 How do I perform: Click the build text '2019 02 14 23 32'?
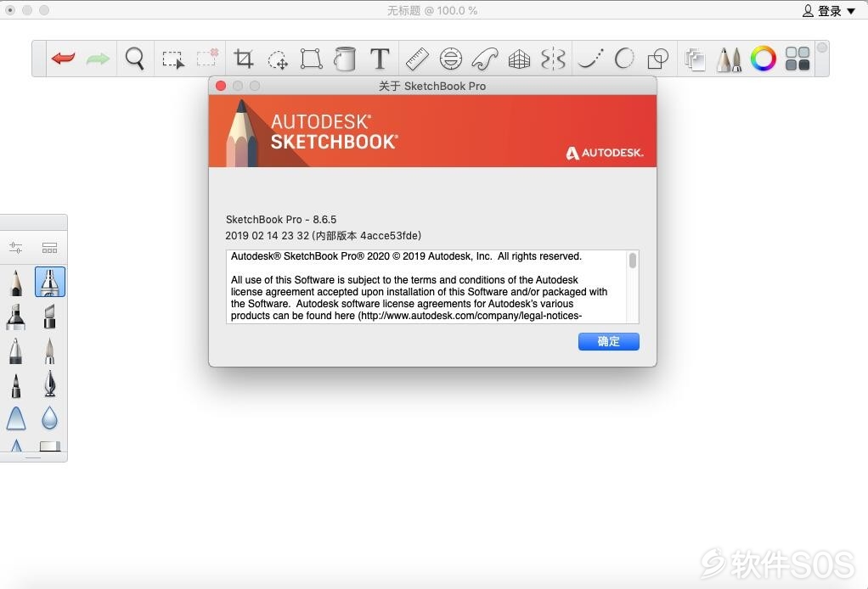(267, 236)
